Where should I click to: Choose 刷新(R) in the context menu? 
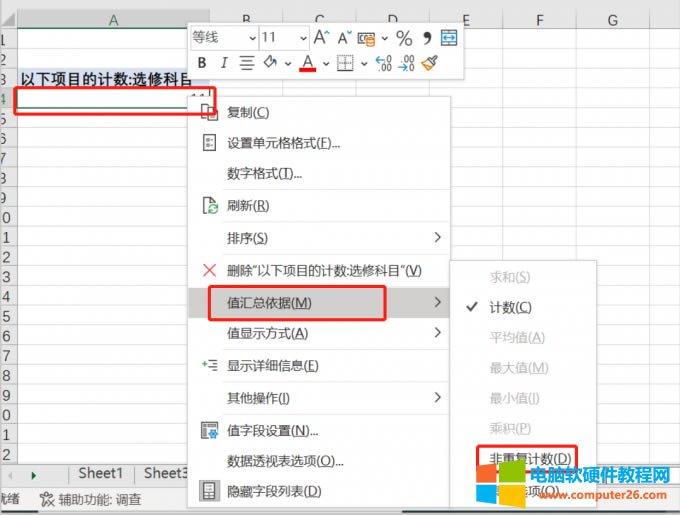pos(248,206)
